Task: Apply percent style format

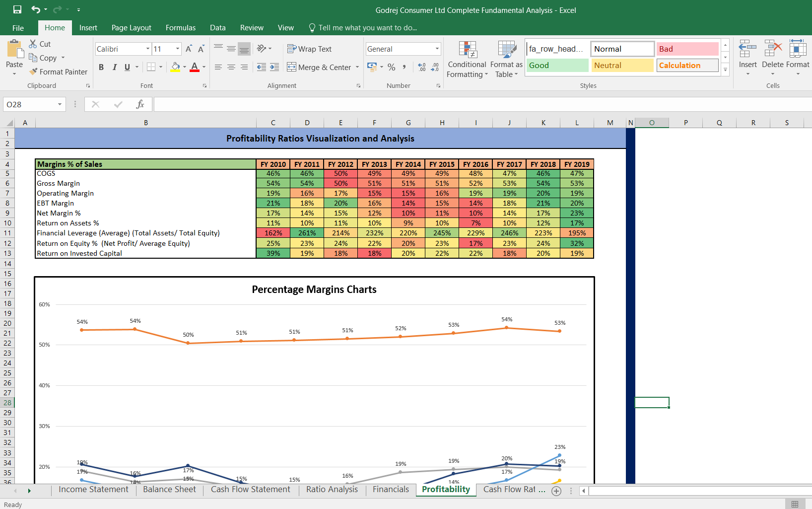Action: [392, 67]
